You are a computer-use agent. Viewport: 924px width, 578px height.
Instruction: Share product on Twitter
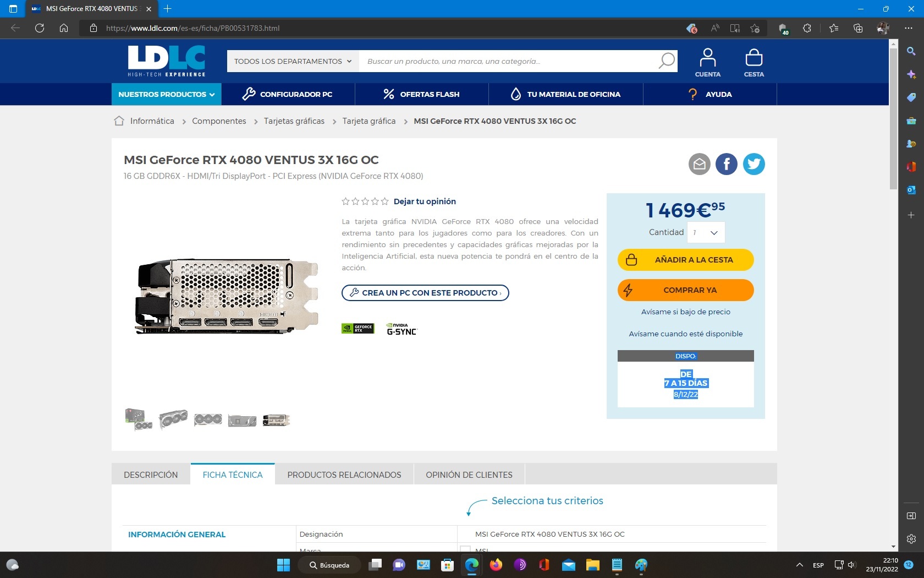(x=754, y=164)
